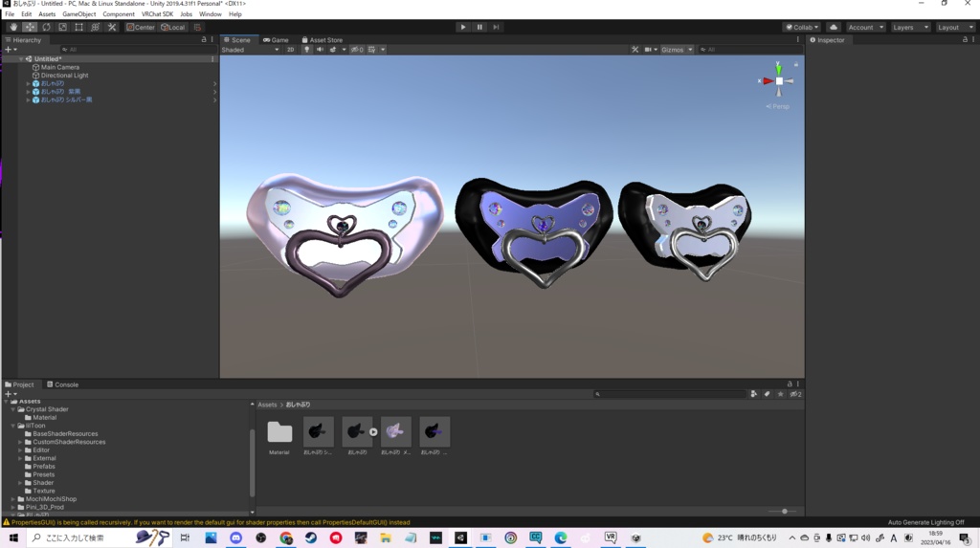The height and width of the screenshot is (548, 980).
Task: Select Directional Light in Hierarchy
Action: [64, 75]
